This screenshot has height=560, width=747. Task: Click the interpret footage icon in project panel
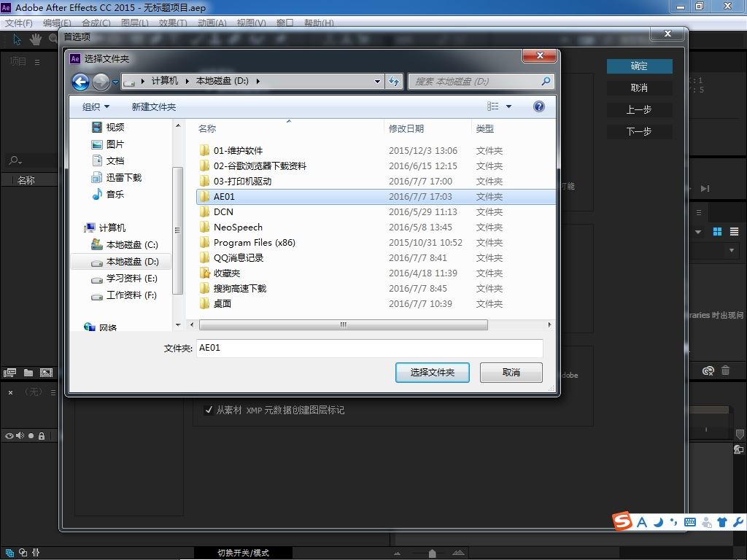[x=9, y=373]
